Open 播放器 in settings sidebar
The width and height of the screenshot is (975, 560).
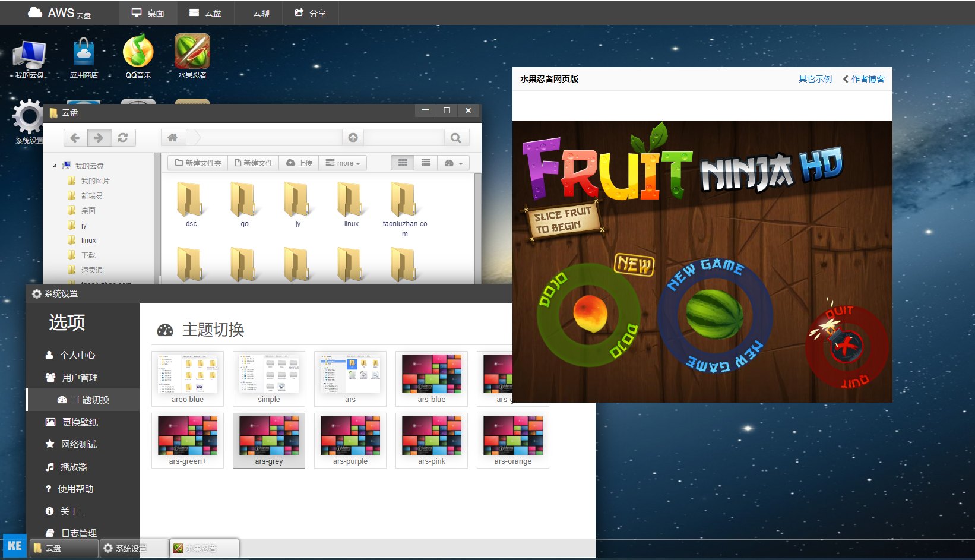click(x=83, y=467)
